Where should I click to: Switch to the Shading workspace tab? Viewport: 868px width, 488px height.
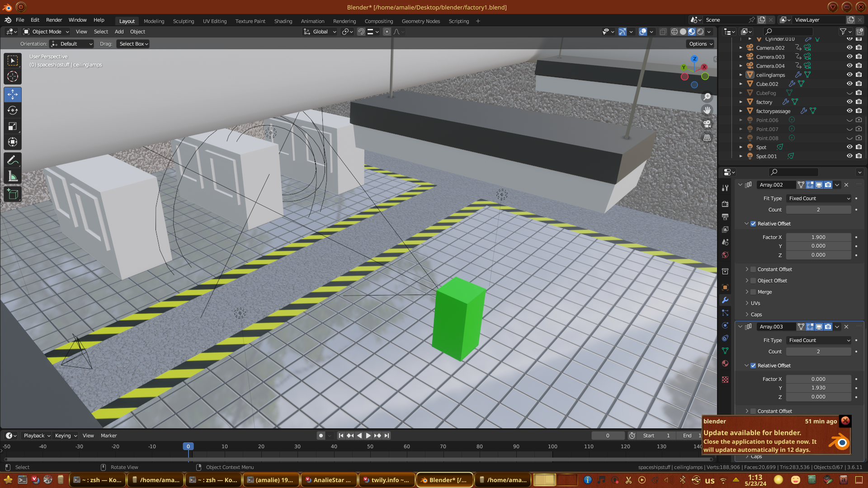click(283, 21)
